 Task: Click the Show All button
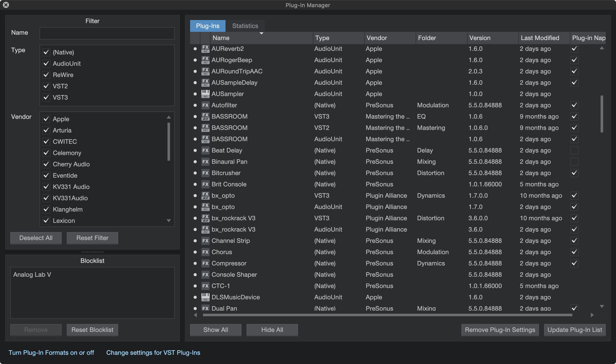[216, 330]
